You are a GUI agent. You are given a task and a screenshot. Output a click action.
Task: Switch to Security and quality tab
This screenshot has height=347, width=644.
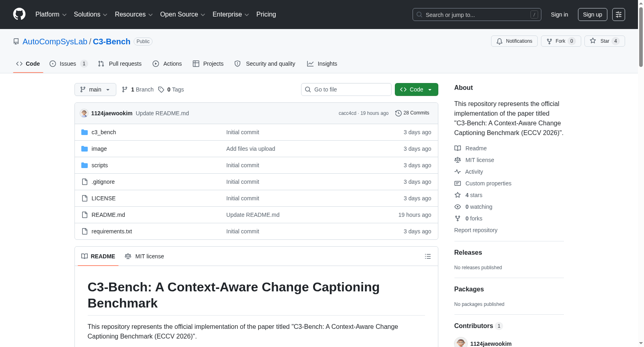click(265, 64)
